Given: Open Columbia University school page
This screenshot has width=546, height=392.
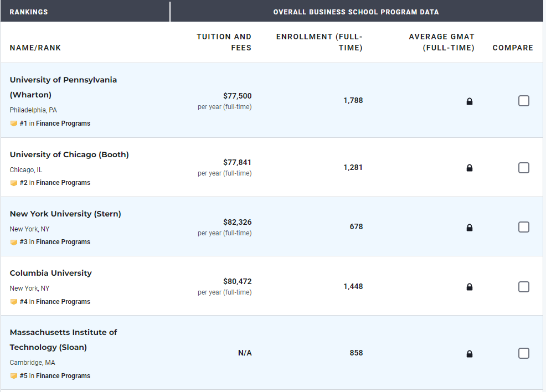Looking at the screenshot, I should 51,273.
